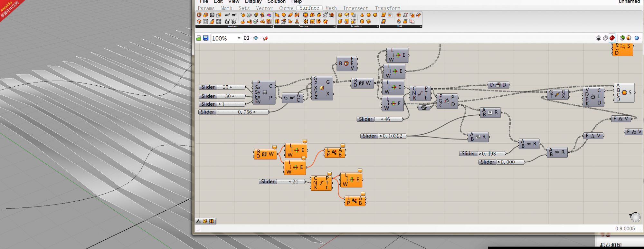Select the Area Moments (ω²) icon
The image size is (644, 249).
pyautogui.click(x=227, y=22)
